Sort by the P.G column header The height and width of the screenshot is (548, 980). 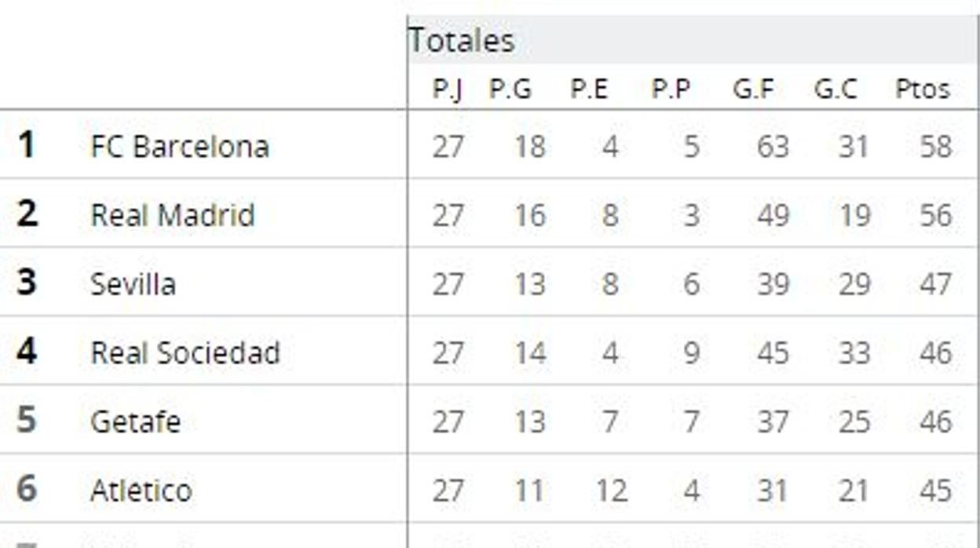point(510,90)
